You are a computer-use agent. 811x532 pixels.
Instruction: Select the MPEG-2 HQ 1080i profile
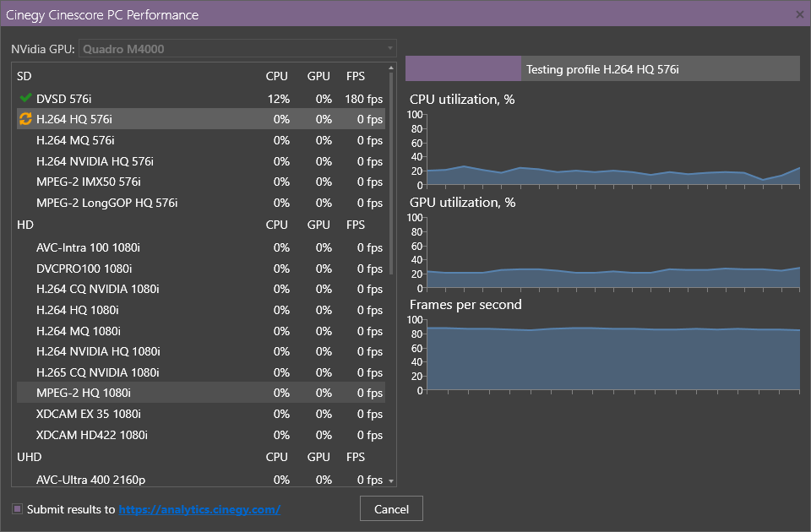coord(201,393)
